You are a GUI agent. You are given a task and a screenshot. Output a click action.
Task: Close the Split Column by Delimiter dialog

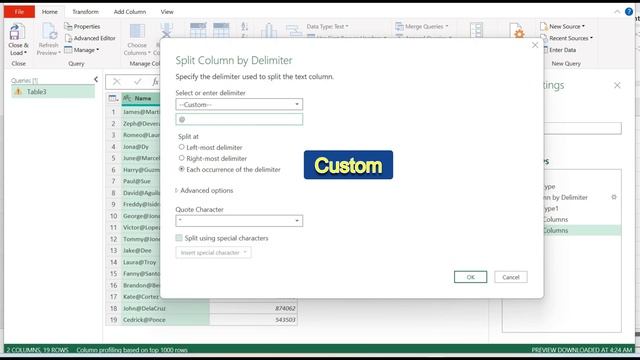[535, 45]
